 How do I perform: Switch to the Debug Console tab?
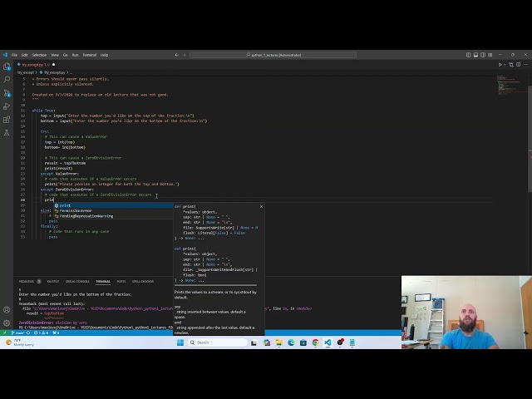(77, 281)
